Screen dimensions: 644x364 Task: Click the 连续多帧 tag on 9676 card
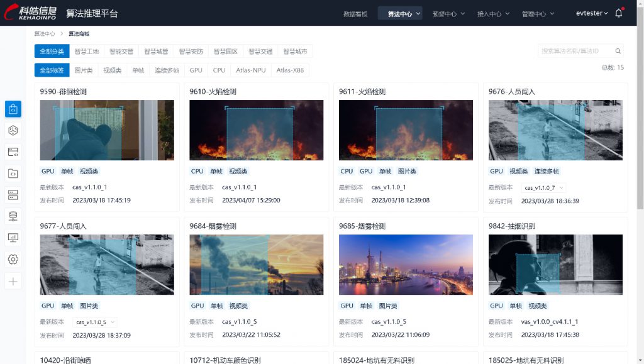point(547,171)
